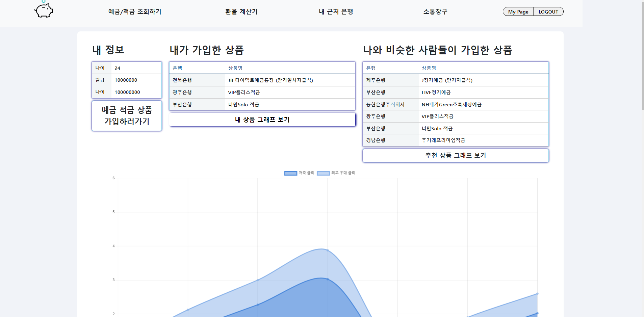
Task: Click J정기예금 (만기지급식) product
Action: click(x=447, y=80)
